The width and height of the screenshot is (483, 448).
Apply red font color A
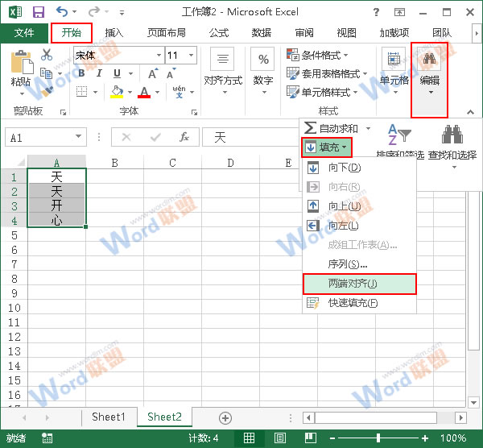(144, 92)
